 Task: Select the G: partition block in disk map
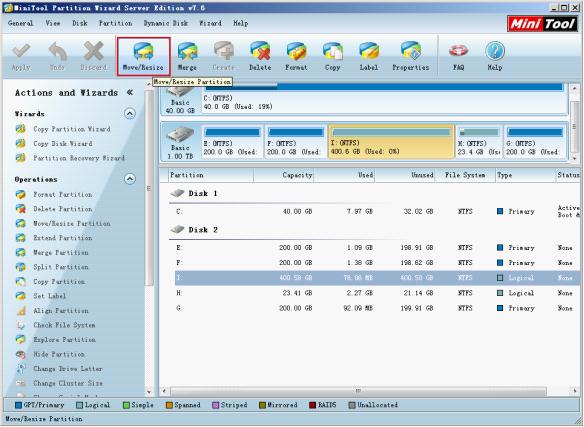(x=535, y=142)
